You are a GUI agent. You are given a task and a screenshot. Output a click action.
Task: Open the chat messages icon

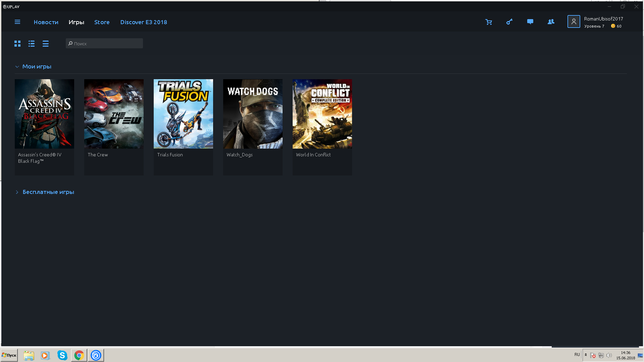[530, 22]
